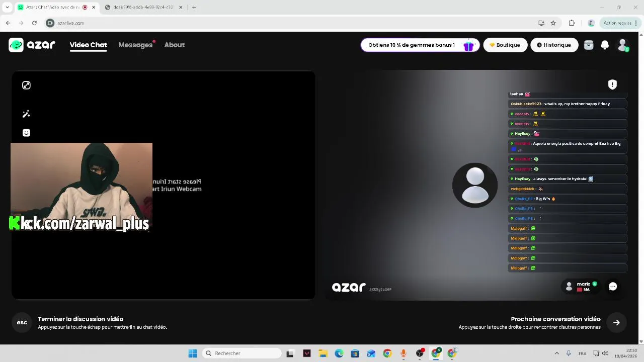Open the Video Chat tab
Viewport: 644px width, 362px height.
pyautogui.click(x=89, y=45)
